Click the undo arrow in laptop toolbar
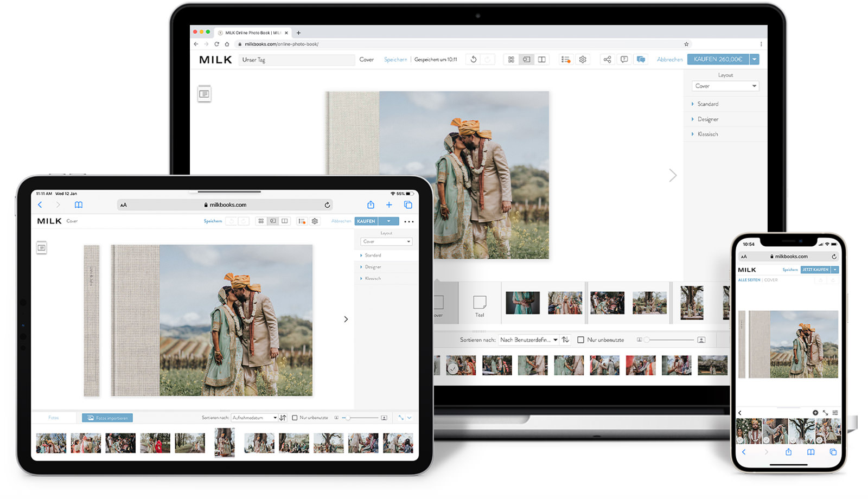 pos(474,60)
